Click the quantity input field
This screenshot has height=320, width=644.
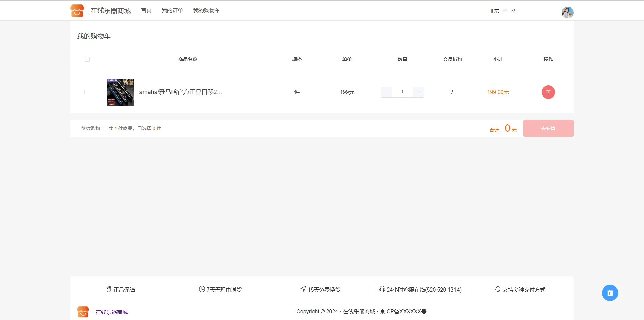click(402, 92)
